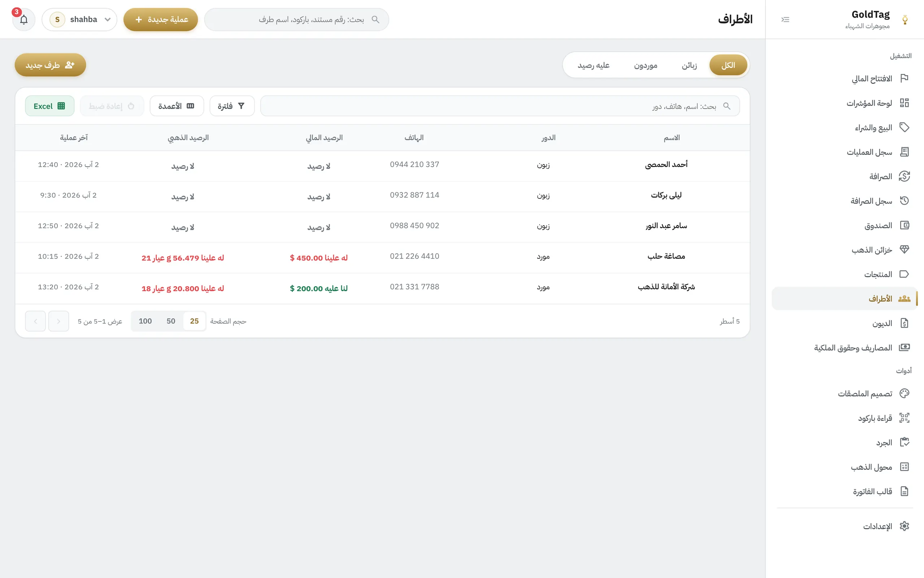This screenshot has height=578, width=924.
Task: Switch to زبائن tab
Action: [x=689, y=65]
